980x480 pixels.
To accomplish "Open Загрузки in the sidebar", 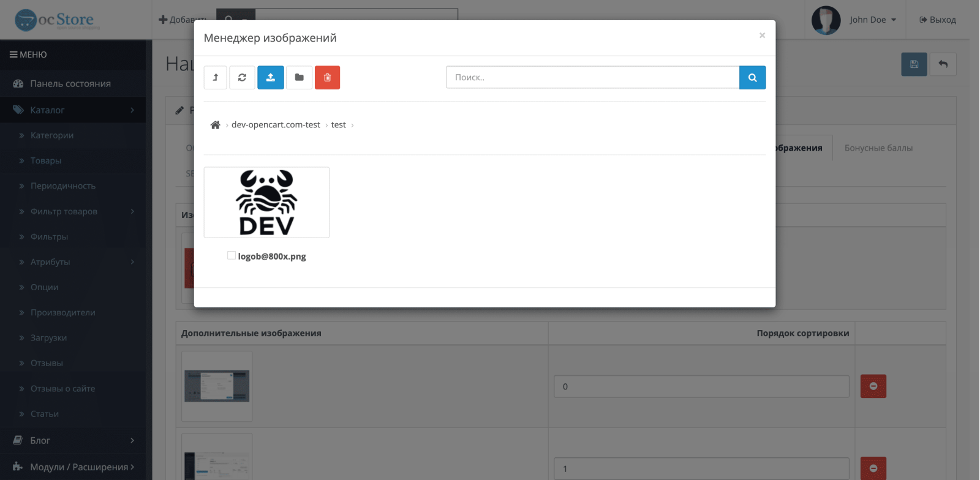I will [49, 338].
